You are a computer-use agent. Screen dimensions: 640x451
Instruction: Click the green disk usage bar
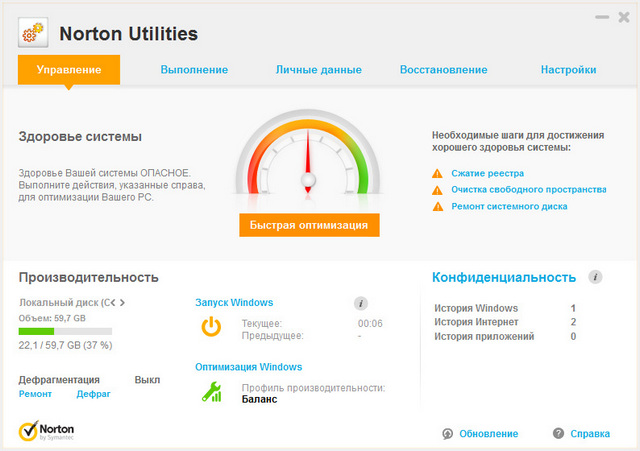pos(37,330)
